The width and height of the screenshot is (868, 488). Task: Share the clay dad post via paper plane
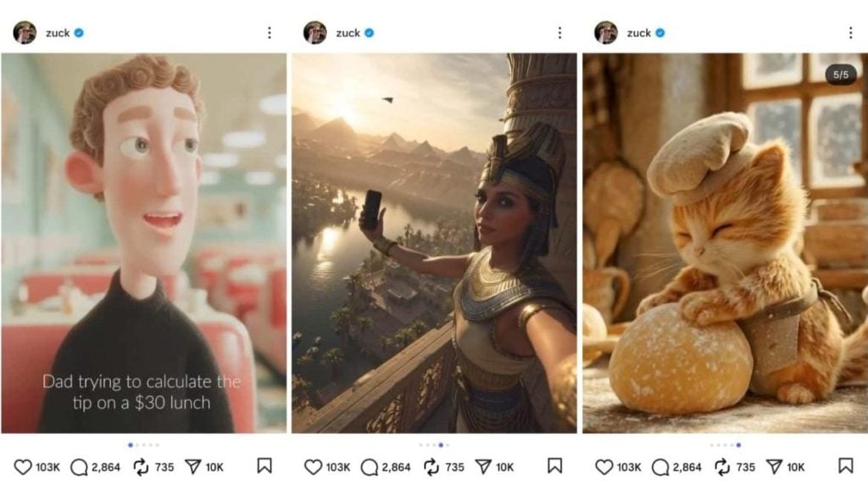click(x=192, y=467)
